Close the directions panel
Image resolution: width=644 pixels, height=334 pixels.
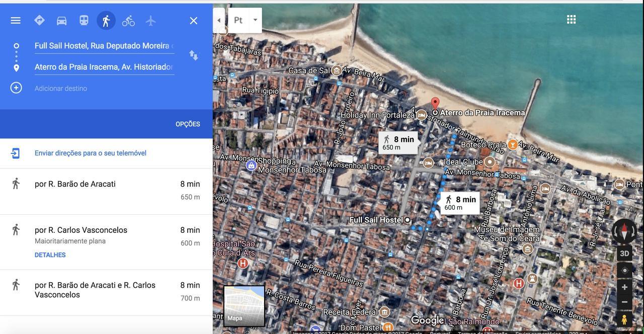(x=194, y=21)
